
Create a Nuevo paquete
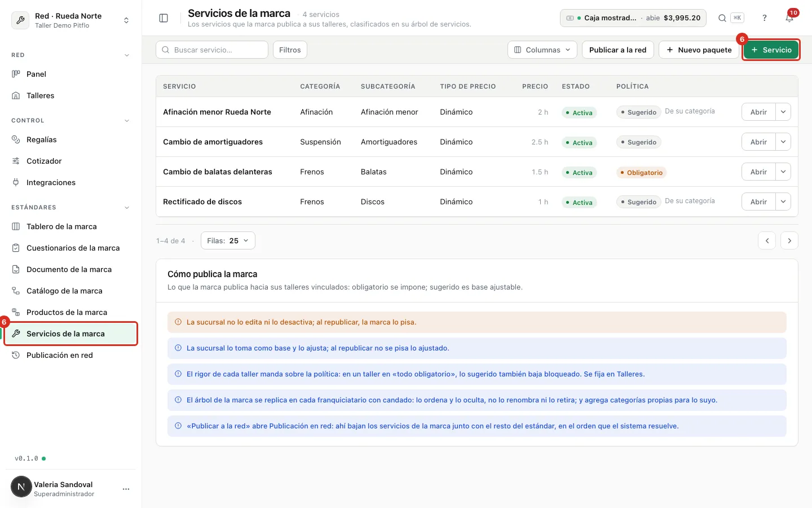[x=699, y=50]
